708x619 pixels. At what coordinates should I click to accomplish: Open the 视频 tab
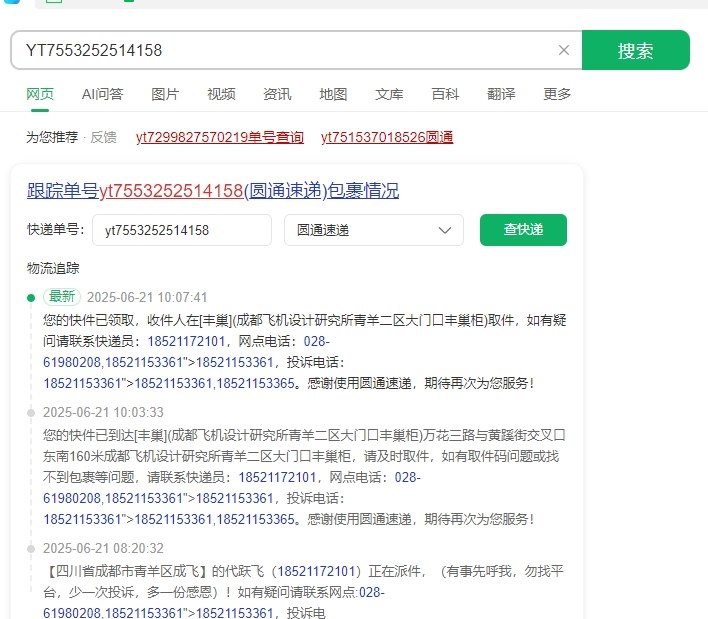(x=221, y=94)
